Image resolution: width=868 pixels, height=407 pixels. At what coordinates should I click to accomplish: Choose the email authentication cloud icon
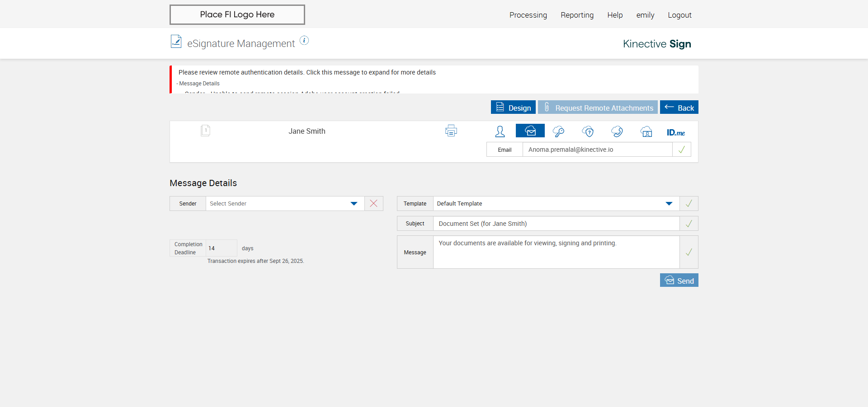pyautogui.click(x=530, y=131)
